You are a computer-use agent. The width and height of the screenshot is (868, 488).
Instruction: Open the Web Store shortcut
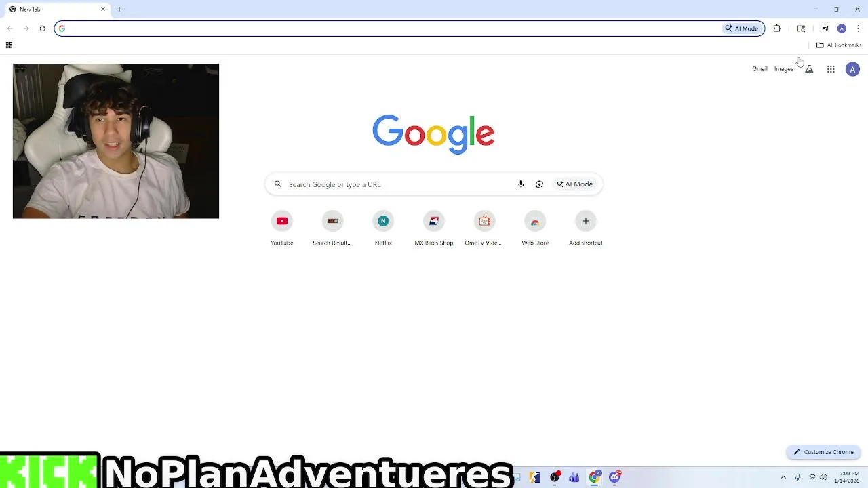tap(535, 229)
